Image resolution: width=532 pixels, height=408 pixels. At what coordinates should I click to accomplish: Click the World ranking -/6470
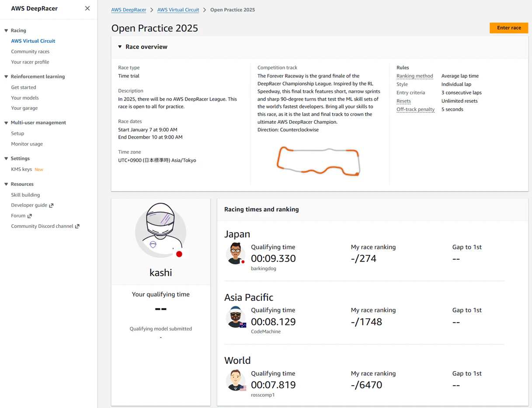pos(366,385)
